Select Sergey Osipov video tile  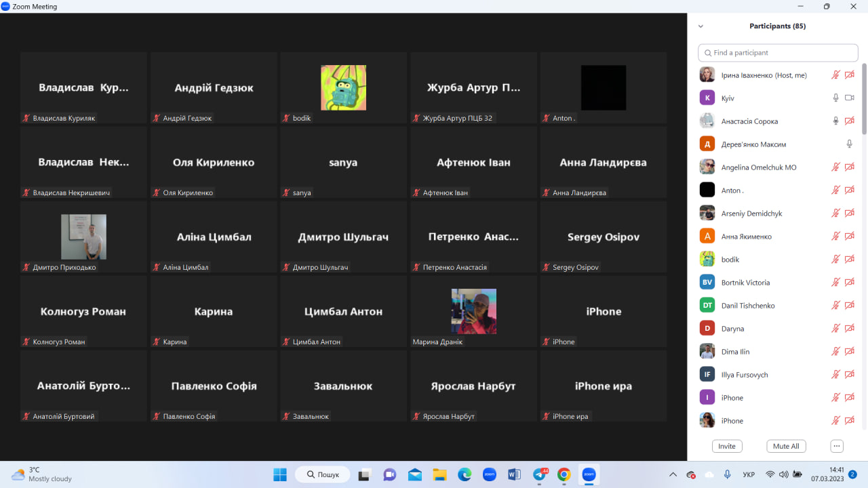pyautogui.click(x=604, y=237)
